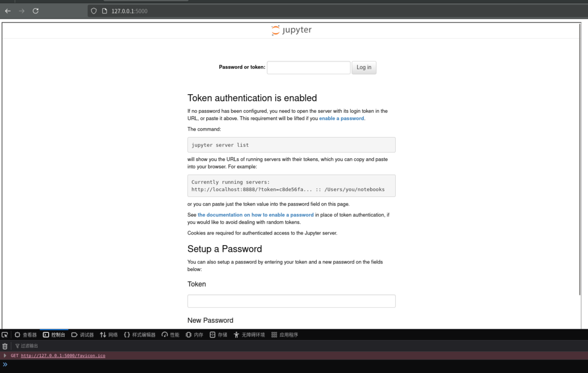Open the 性能 performance tab
This screenshot has height=373, width=588.
pyautogui.click(x=171, y=334)
